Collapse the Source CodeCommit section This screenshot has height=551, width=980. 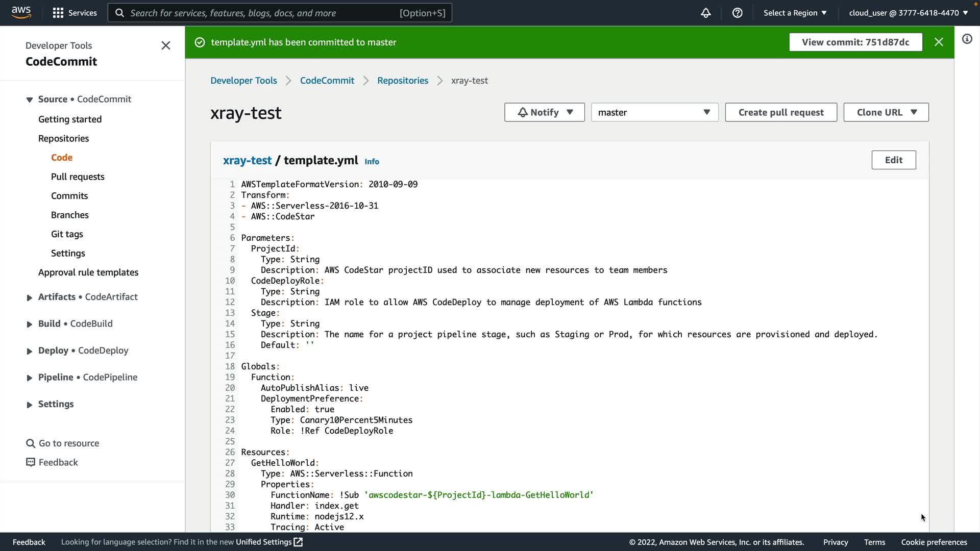pyautogui.click(x=30, y=99)
